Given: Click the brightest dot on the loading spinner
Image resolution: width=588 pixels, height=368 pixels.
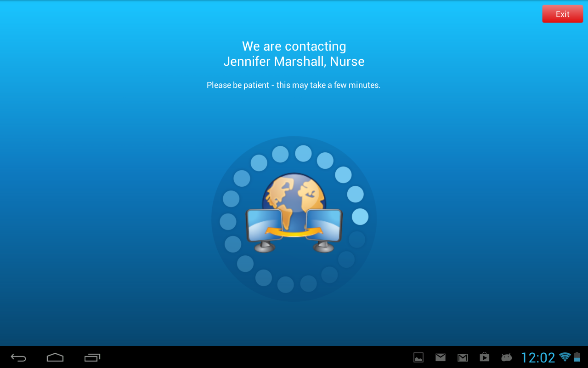Looking at the screenshot, I should [x=360, y=217].
